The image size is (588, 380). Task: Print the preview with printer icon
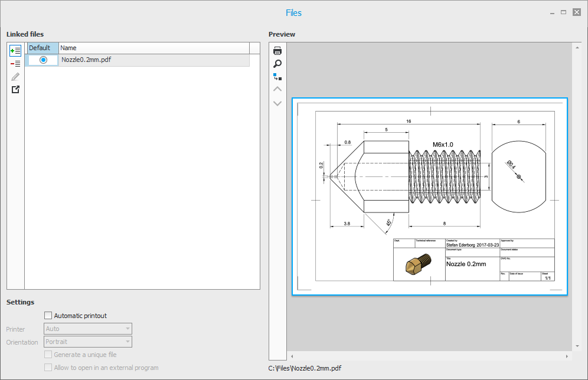(x=277, y=51)
